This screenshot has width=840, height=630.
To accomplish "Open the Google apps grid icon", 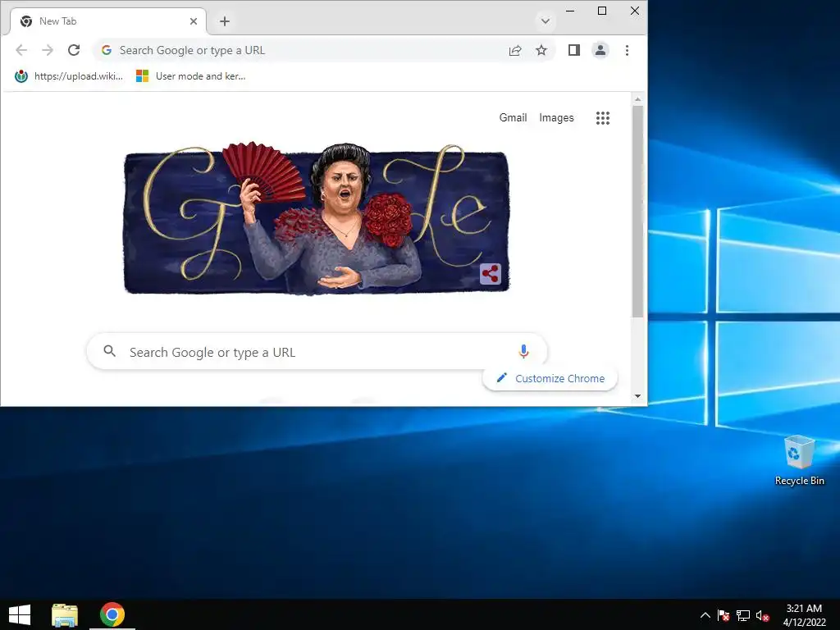I will [x=603, y=118].
